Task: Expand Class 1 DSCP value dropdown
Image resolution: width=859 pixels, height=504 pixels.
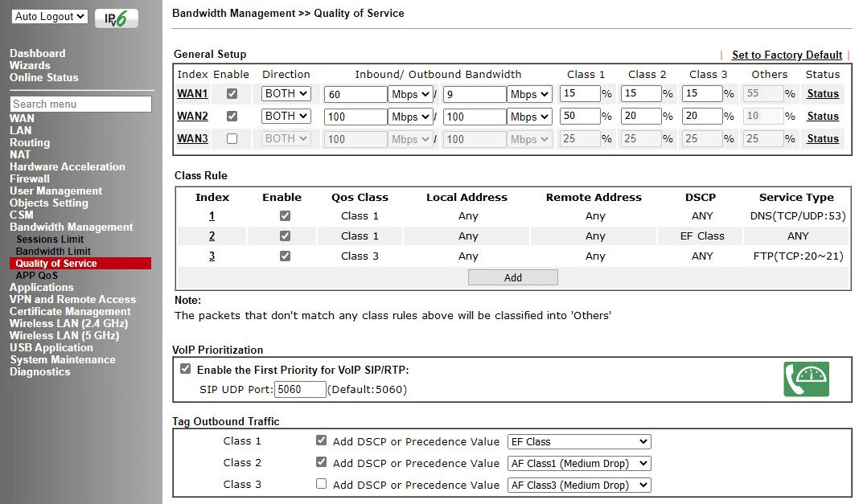Action: click(x=579, y=441)
